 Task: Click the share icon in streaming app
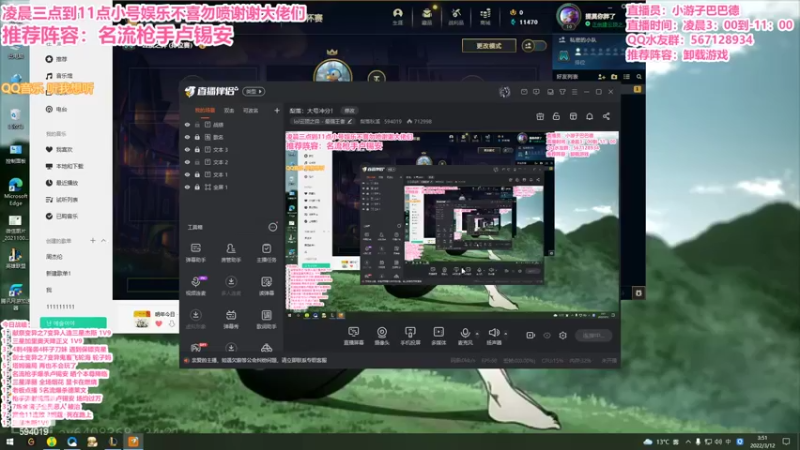point(606,116)
